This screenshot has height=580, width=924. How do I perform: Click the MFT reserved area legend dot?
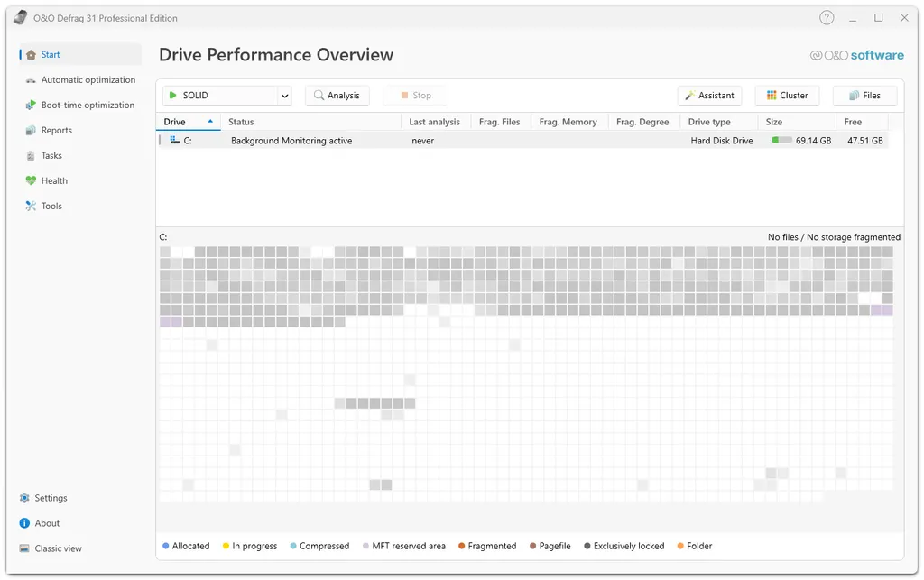[x=366, y=546]
